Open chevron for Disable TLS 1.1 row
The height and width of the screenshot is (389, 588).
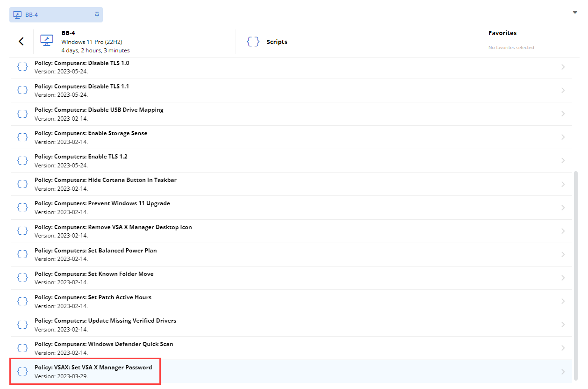(563, 90)
